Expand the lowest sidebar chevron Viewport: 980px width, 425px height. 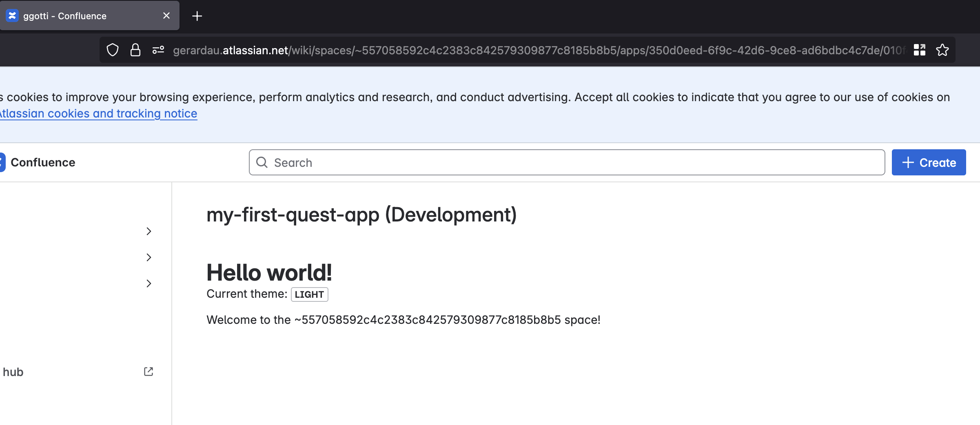149,283
